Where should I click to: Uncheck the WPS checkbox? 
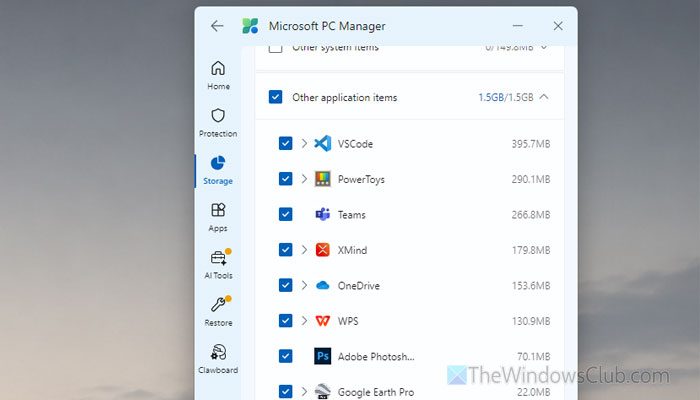(x=286, y=321)
